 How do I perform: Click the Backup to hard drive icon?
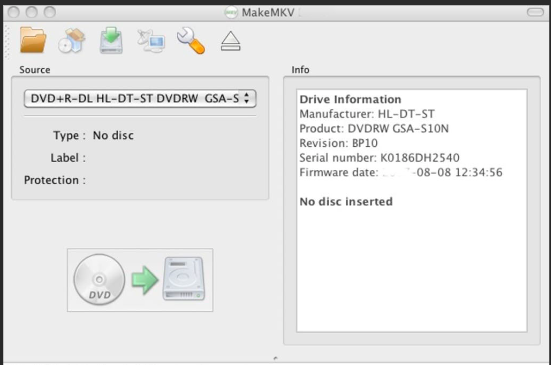[x=111, y=40]
